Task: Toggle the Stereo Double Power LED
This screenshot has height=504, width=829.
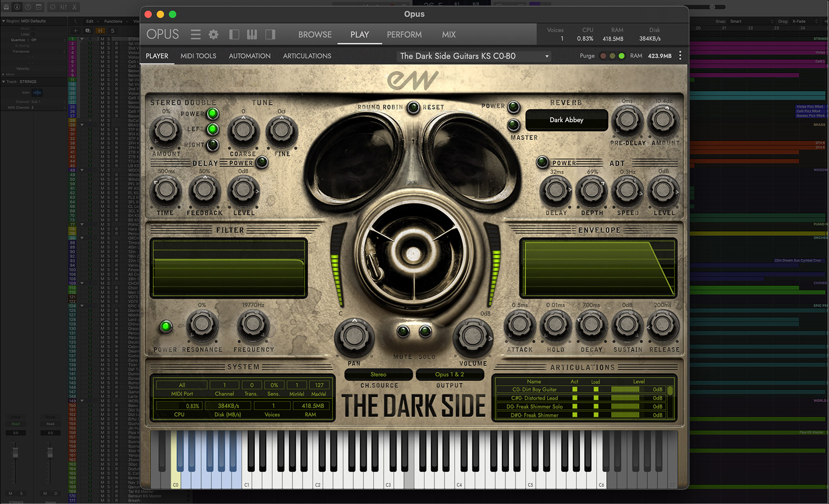Action: 213,113
